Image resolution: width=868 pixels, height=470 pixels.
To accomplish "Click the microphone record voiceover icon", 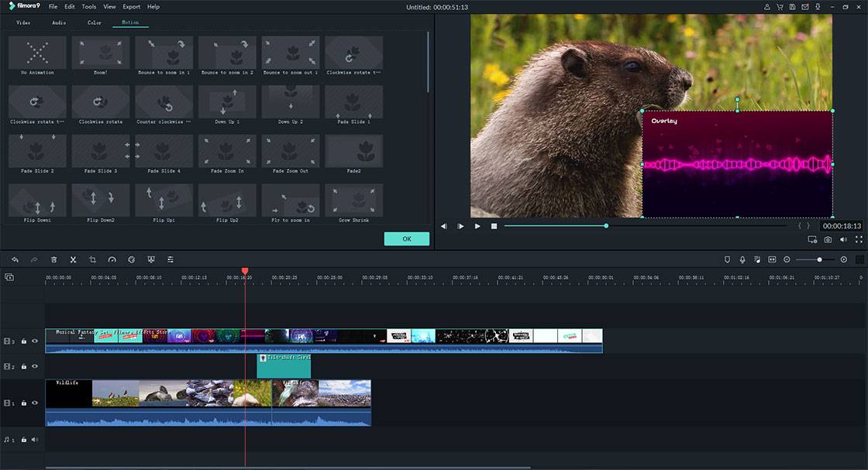I will (742, 259).
